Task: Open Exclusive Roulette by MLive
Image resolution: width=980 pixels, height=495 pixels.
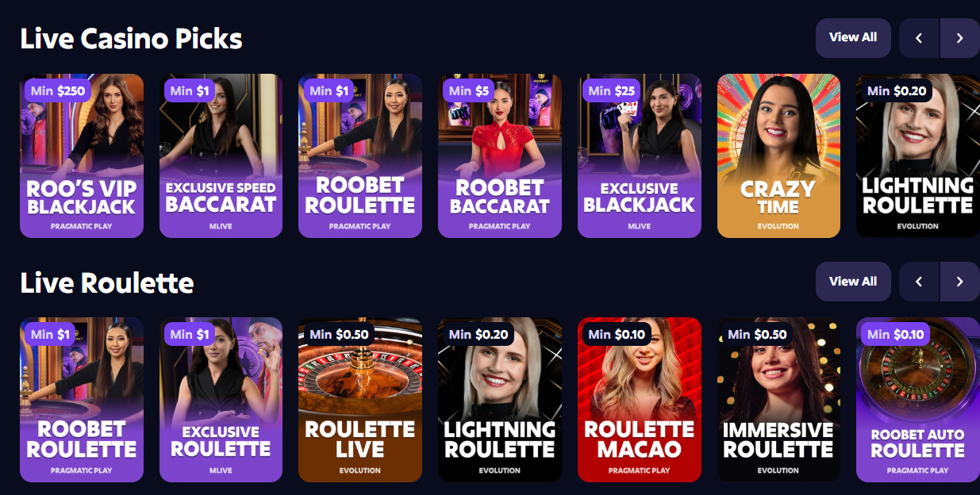Action: click(221, 400)
